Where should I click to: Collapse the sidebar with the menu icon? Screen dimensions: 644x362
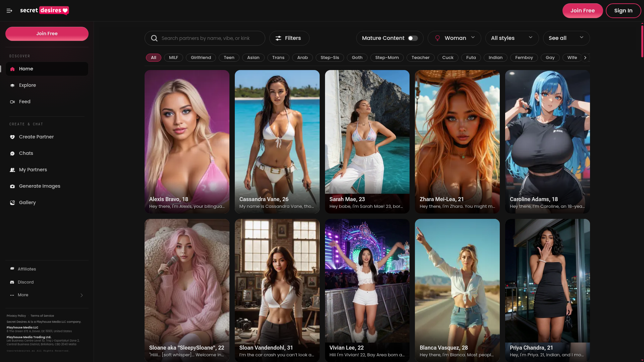9,11
